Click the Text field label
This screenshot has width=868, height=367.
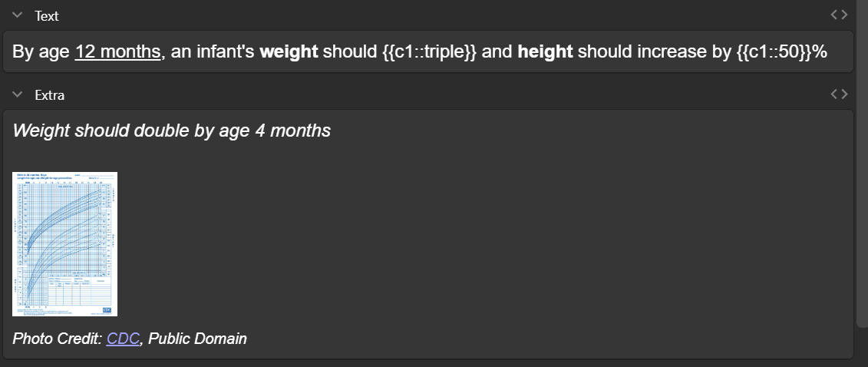pyautogui.click(x=47, y=15)
